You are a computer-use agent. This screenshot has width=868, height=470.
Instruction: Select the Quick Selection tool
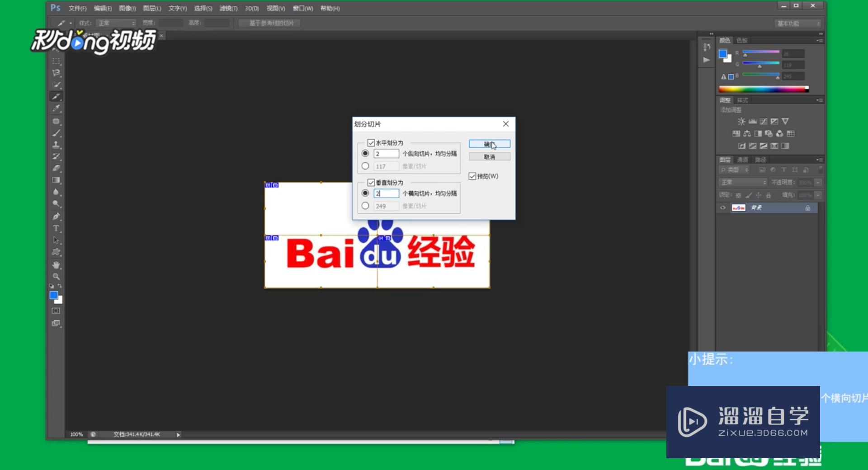56,85
